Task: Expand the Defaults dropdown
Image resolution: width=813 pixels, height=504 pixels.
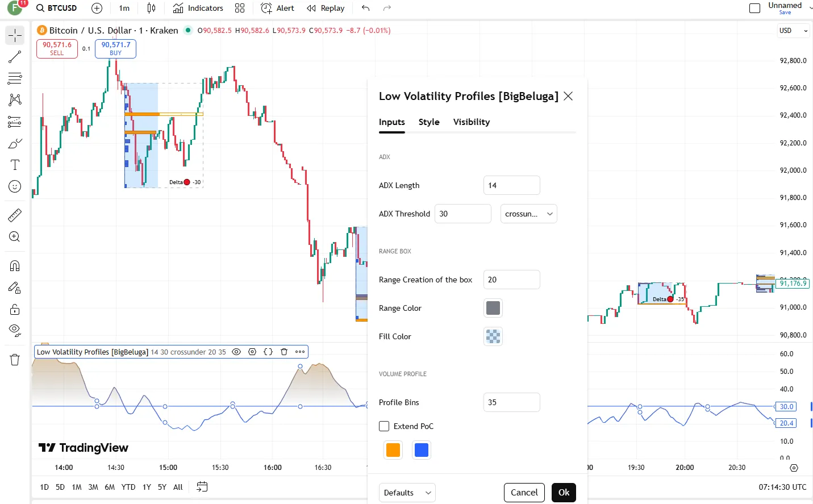Action: coord(407,493)
